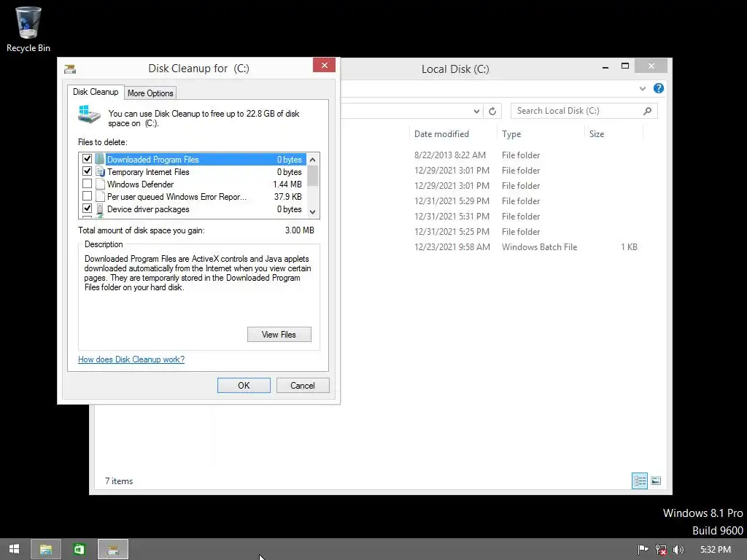Select the Disk Cleanup taskbar button
This screenshot has width=747, height=560.
113,550
